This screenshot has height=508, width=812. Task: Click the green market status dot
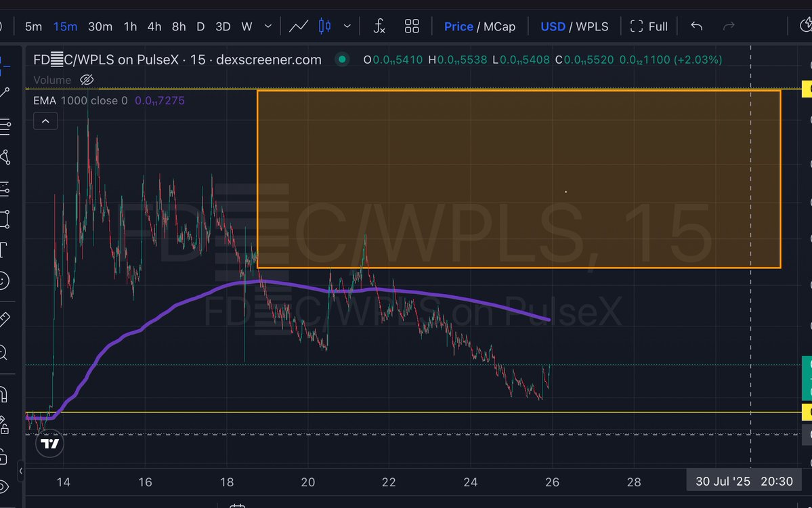pyautogui.click(x=342, y=60)
